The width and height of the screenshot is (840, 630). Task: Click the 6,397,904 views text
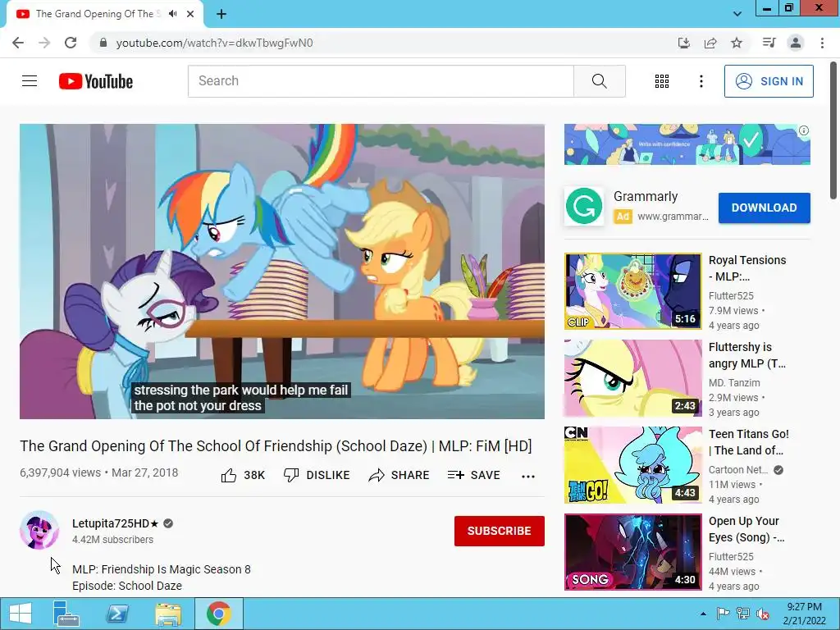60,472
